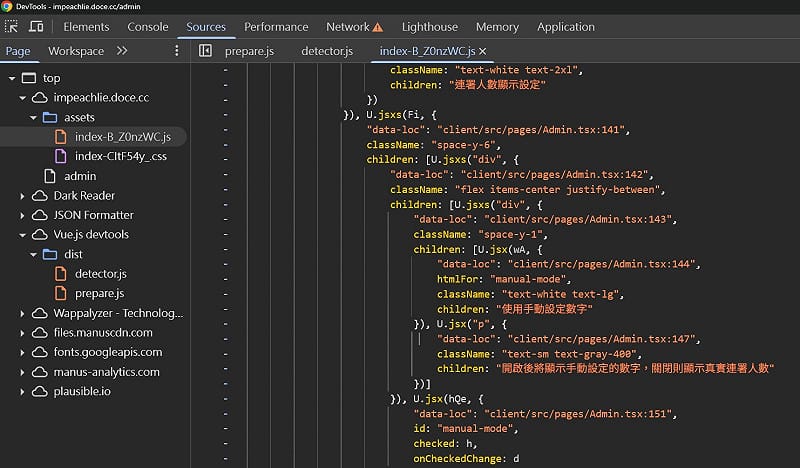The width and height of the screenshot is (800, 468).
Task: Open the prepare.js editor tab
Action: [x=250, y=51]
